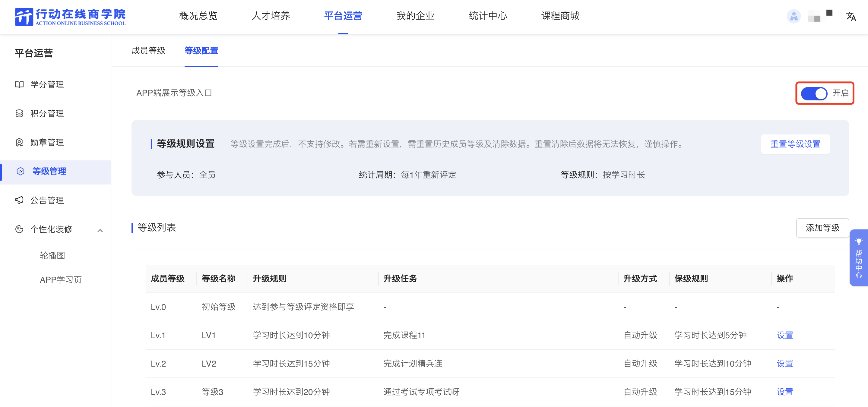Viewport: 868px width, 407px height.
Task: Open 课程商城 in top navigation
Action: coord(560,16)
